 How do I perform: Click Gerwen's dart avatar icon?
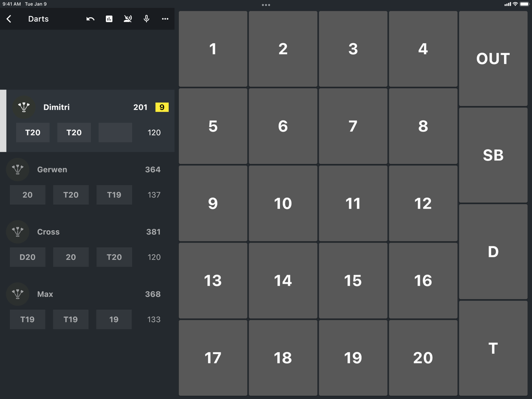[x=18, y=170]
